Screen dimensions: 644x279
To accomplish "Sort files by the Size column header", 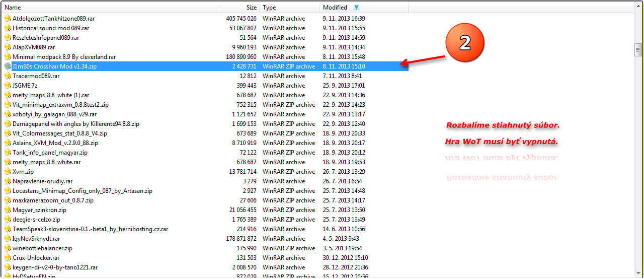I will click(x=251, y=8).
